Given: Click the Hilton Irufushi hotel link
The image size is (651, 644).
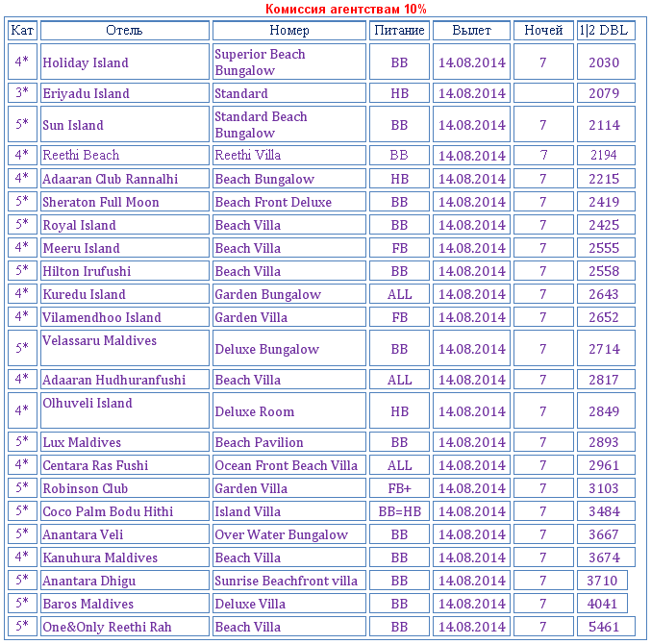Looking at the screenshot, I should pyautogui.click(x=87, y=271).
